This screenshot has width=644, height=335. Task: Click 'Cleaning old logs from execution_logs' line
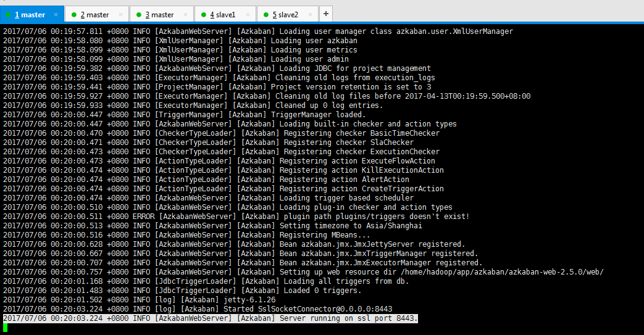click(x=355, y=78)
